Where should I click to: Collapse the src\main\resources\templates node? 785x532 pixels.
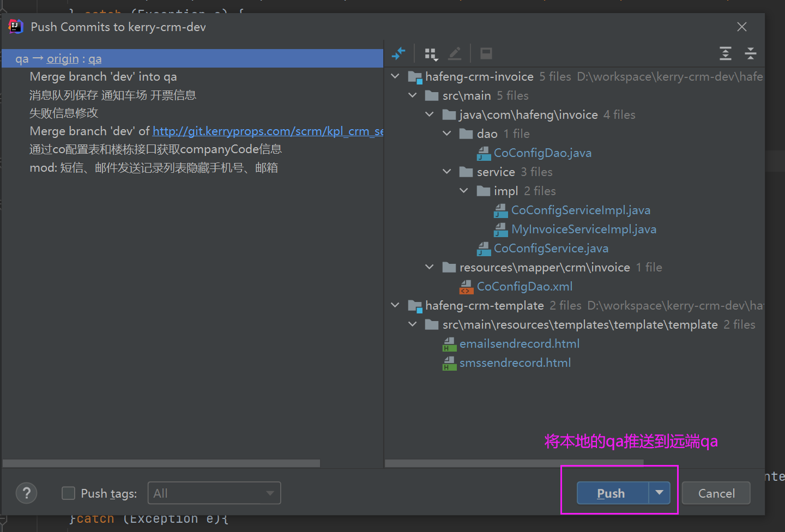(413, 324)
